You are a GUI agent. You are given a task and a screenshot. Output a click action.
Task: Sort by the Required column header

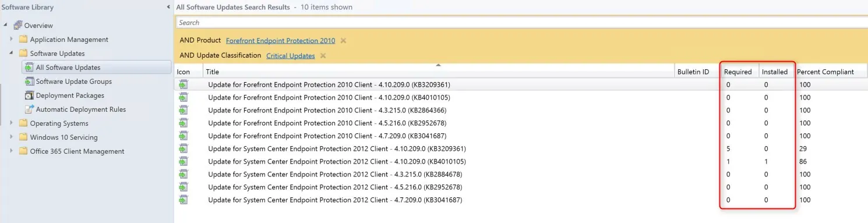[738, 72]
